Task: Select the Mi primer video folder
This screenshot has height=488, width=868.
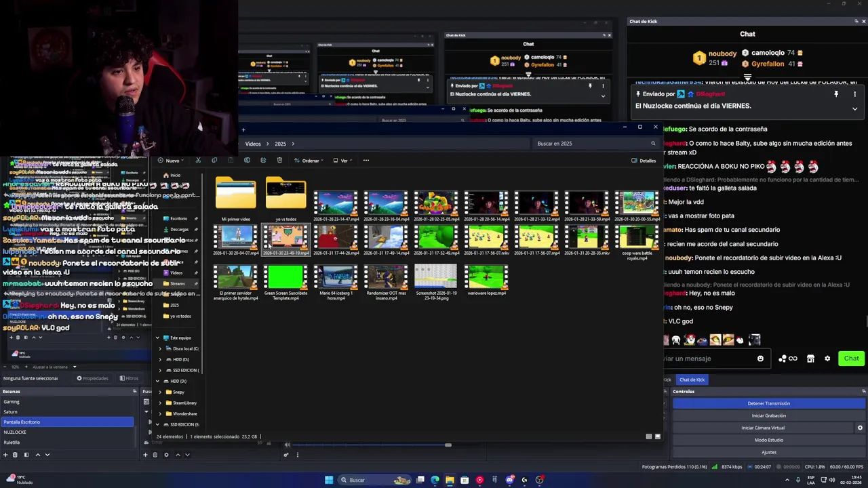Action: coord(235,199)
